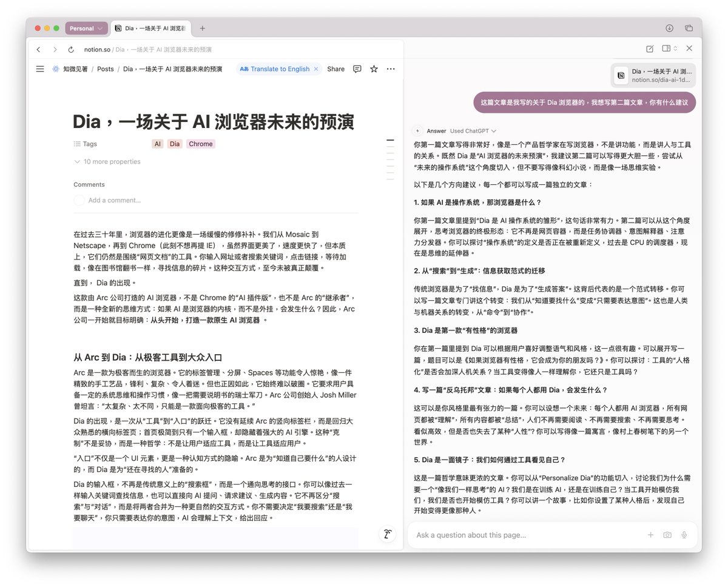The image size is (728, 587).
Task: Click the Answer sparkle icon
Action: click(x=417, y=131)
